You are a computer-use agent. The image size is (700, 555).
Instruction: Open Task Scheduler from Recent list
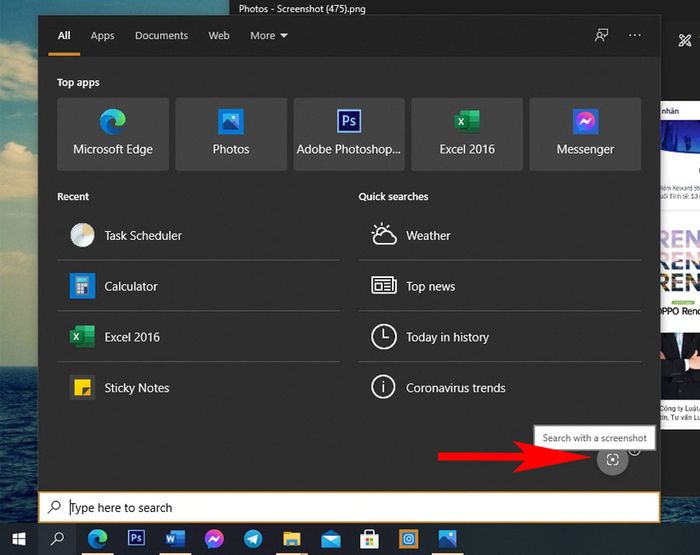tap(198, 235)
